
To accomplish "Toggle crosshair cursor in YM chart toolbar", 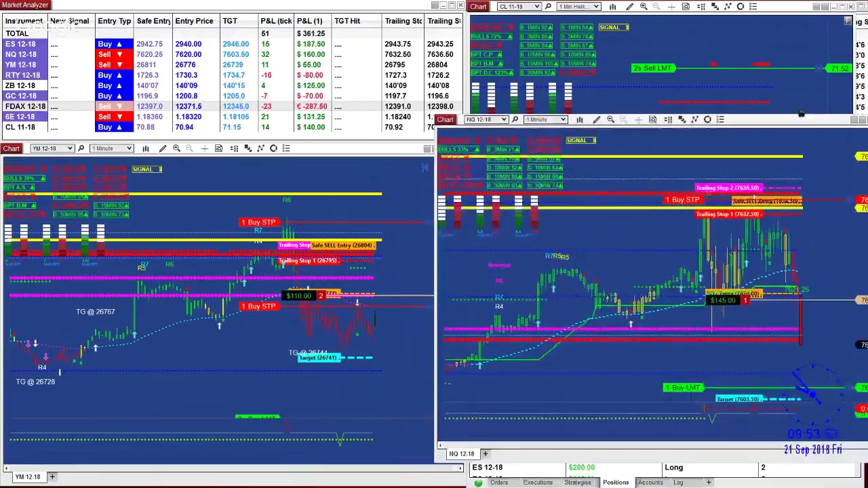I will point(204,148).
